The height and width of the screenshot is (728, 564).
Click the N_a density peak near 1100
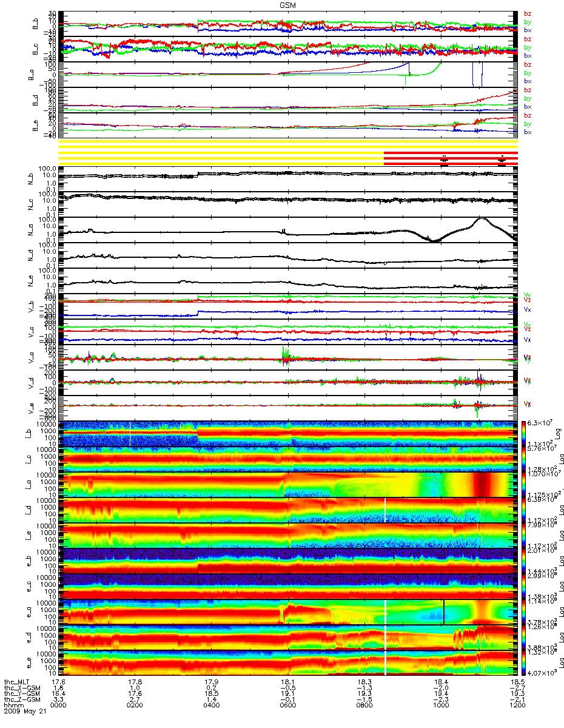(x=482, y=219)
